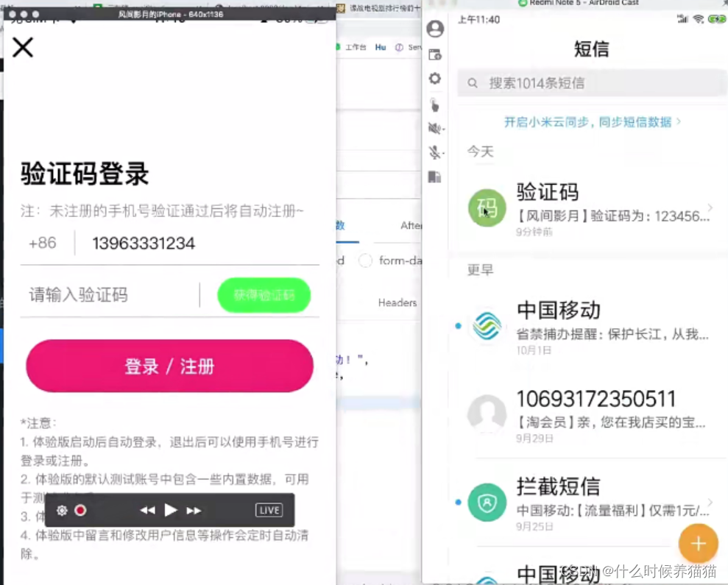Open the AirDroid account profile icon
The image size is (728, 585).
coord(435,29)
